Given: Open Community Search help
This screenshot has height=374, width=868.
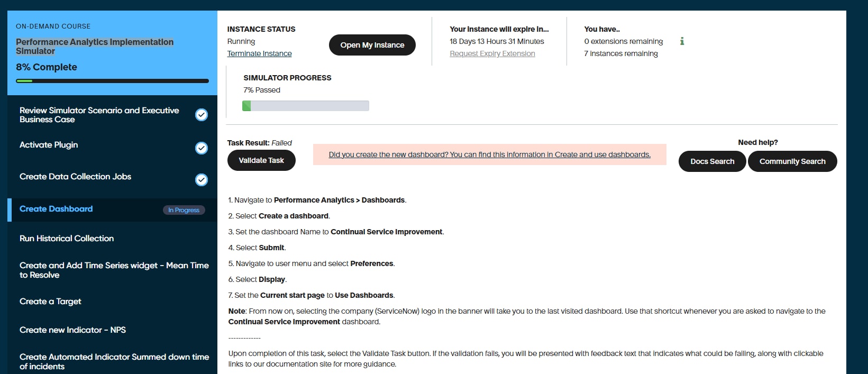Looking at the screenshot, I should point(792,161).
